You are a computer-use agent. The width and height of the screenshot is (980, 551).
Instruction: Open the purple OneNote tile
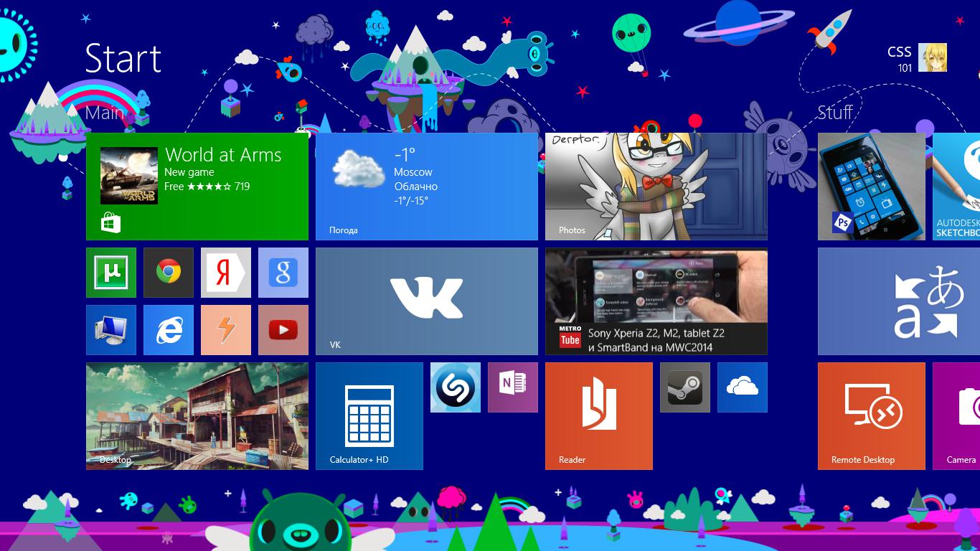click(x=513, y=387)
